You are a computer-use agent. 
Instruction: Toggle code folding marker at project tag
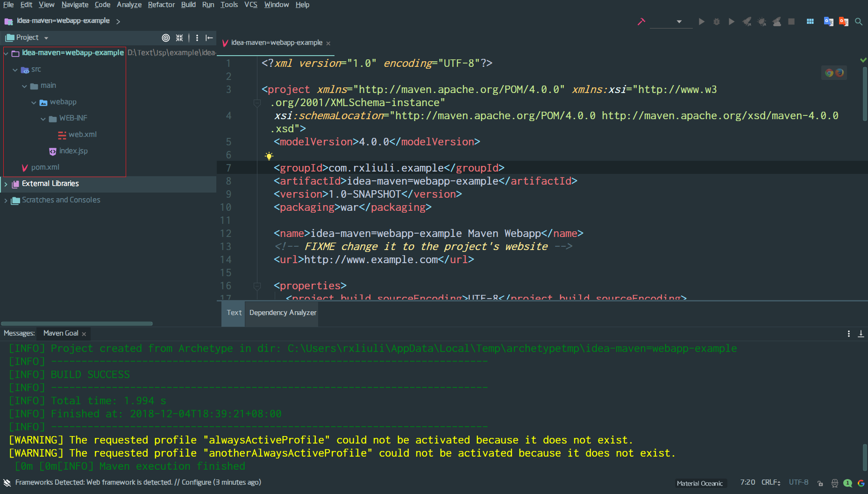tap(257, 102)
